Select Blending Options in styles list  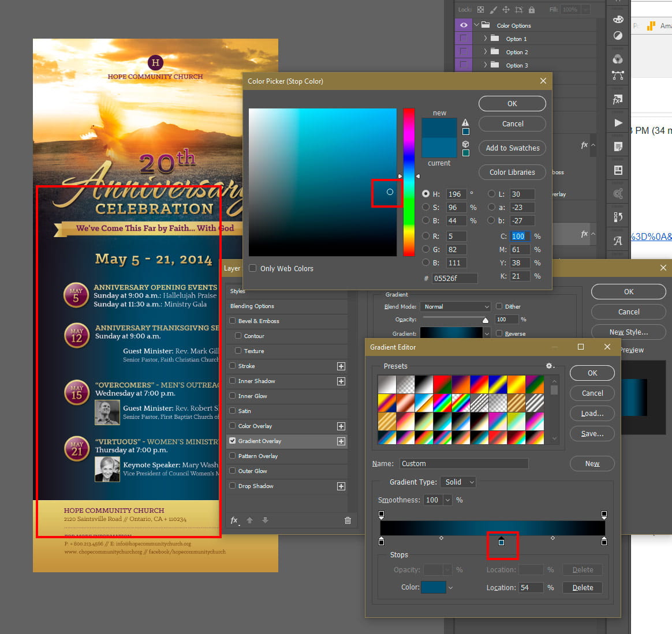click(252, 306)
